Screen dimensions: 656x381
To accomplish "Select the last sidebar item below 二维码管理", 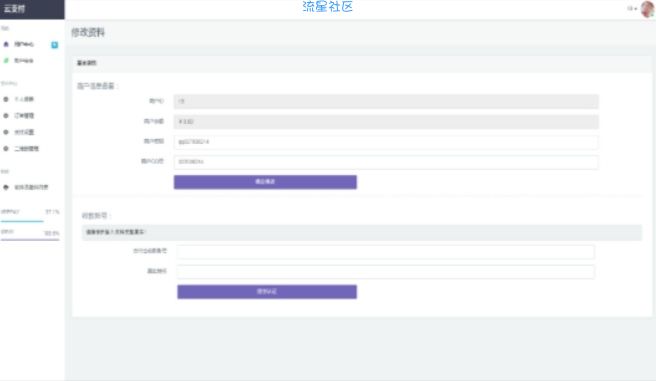I will click(31, 187).
